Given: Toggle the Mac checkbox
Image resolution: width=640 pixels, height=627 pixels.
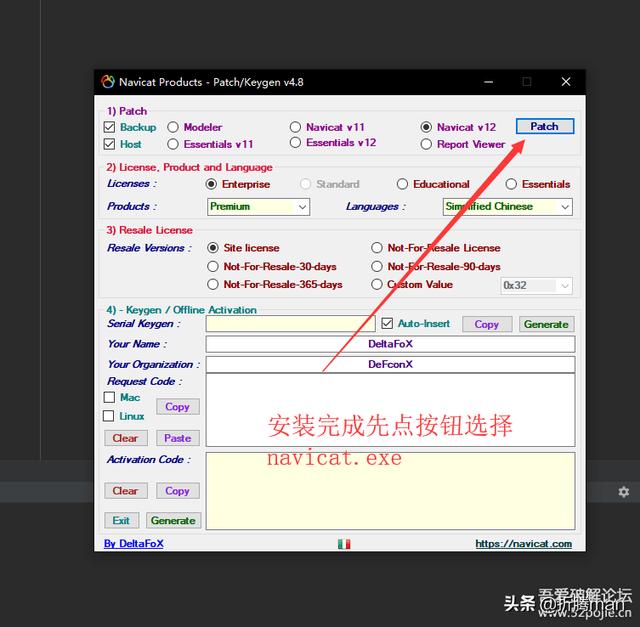Looking at the screenshot, I should [109, 397].
